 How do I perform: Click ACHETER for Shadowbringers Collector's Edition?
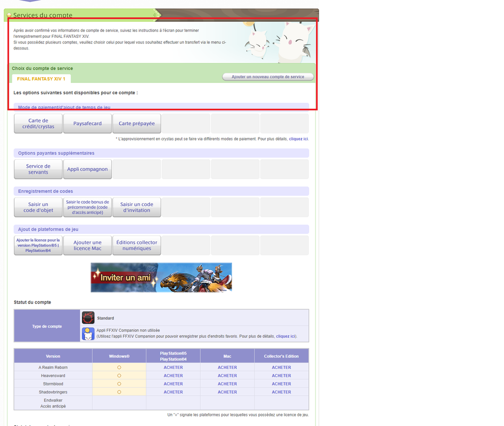[281, 392]
